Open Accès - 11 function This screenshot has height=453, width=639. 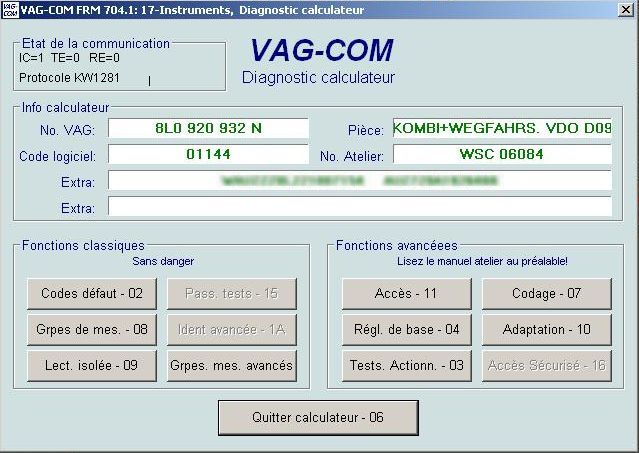pyautogui.click(x=407, y=294)
